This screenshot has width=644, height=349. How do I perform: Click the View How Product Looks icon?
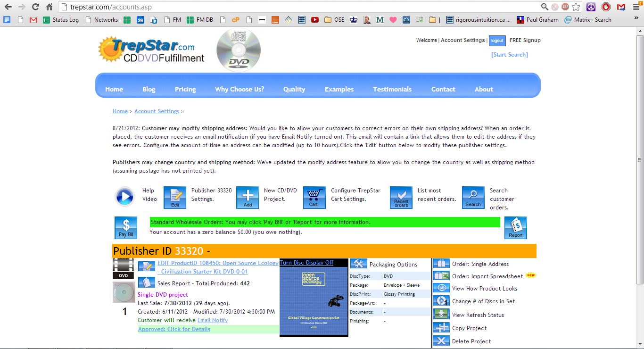pos(441,288)
